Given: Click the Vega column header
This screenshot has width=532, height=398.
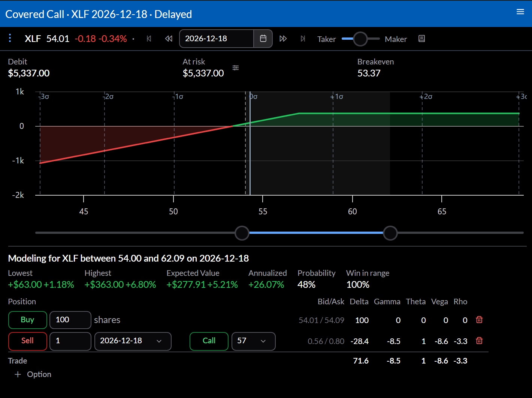Looking at the screenshot, I should point(439,302).
